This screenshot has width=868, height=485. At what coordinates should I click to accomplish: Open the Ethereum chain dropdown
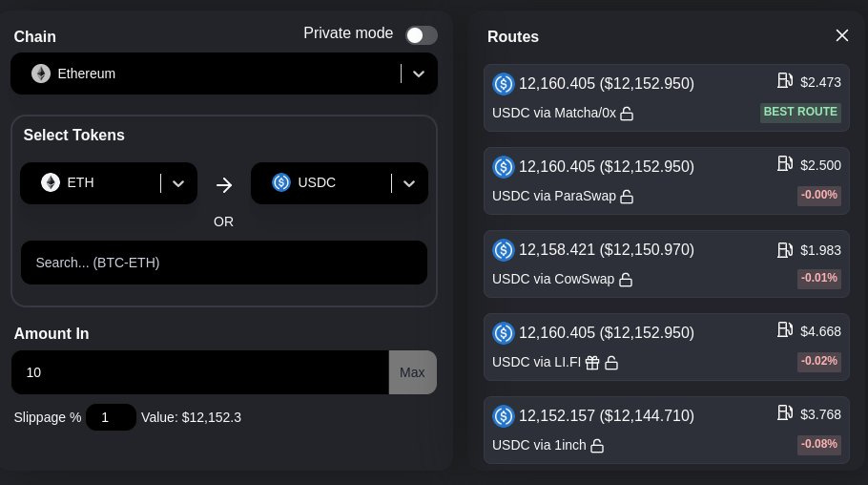point(223,74)
